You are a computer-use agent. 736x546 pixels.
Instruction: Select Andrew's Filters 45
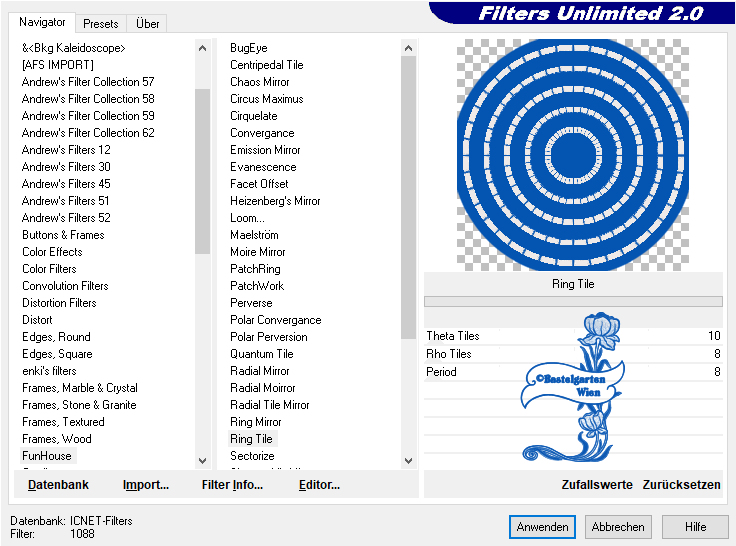tap(66, 184)
